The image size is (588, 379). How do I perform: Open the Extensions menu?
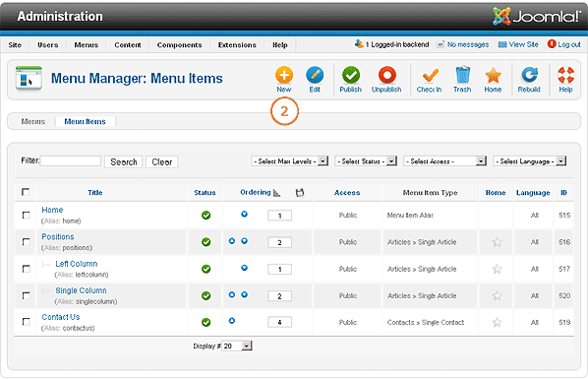tap(237, 45)
